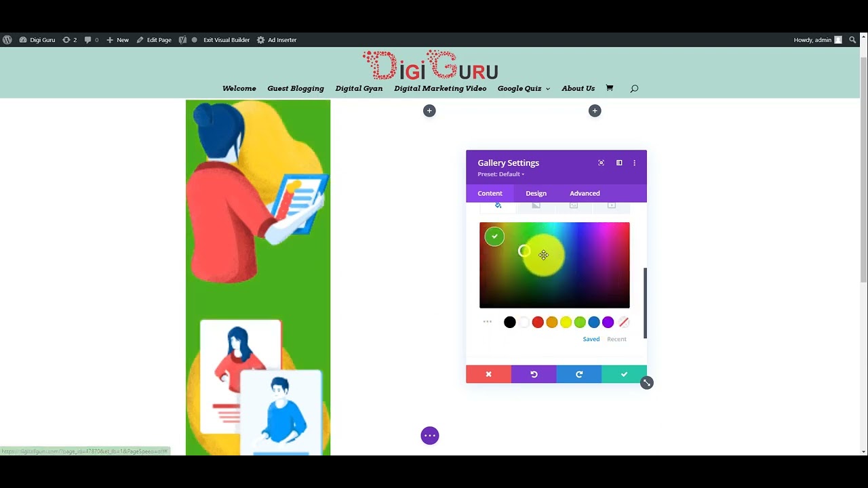This screenshot has width=868, height=488.
Task: Click Edit Page in admin bar
Action: tap(154, 40)
